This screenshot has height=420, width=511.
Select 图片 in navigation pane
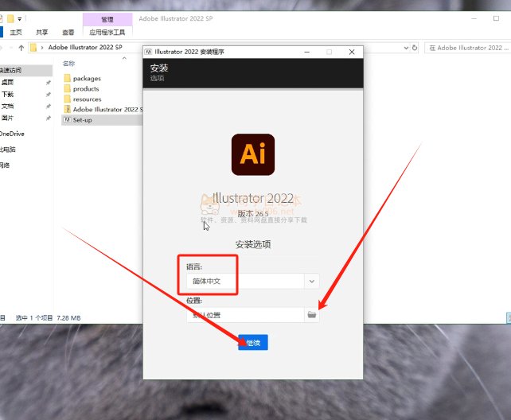click(x=8, y=118)
